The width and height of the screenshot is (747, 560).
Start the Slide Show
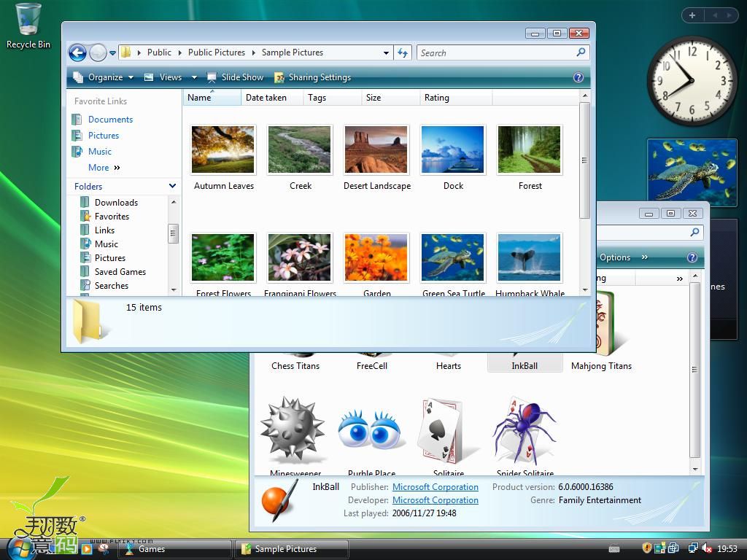pyautogui.click(x=236, y=77)
